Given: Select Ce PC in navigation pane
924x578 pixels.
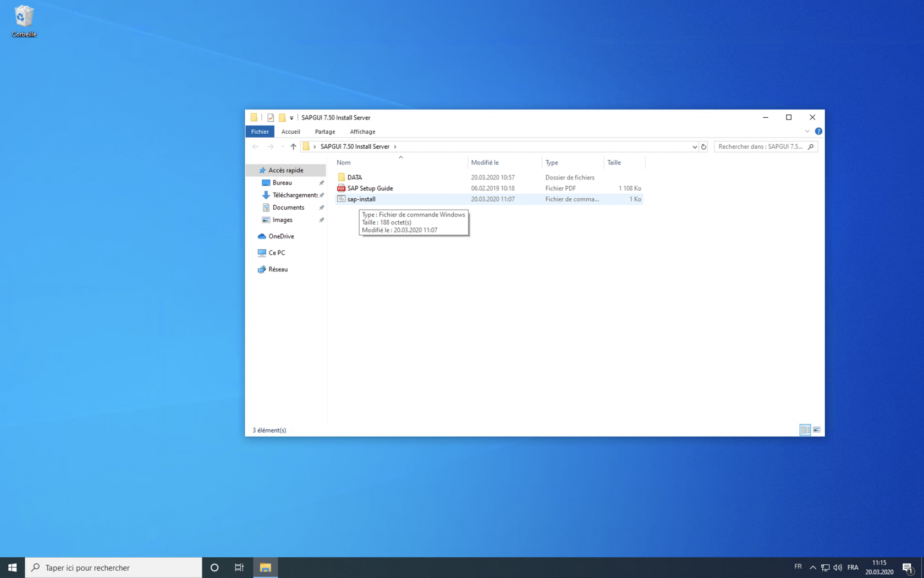Looking at the screenshot, I should [x=277, y=253].
